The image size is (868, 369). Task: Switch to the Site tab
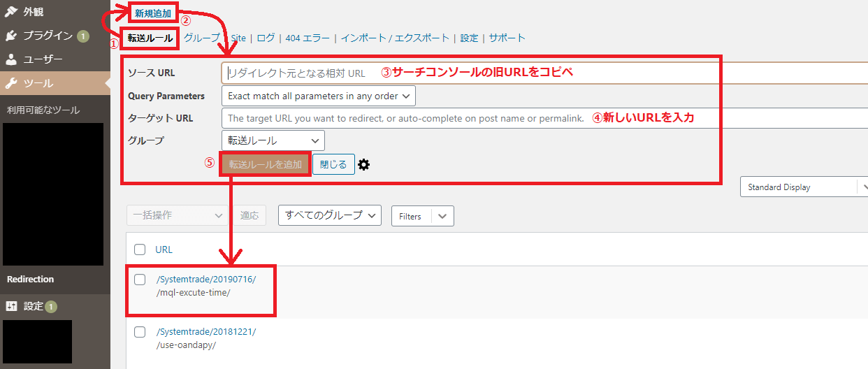pyautogui.click(x=238, y=38)
